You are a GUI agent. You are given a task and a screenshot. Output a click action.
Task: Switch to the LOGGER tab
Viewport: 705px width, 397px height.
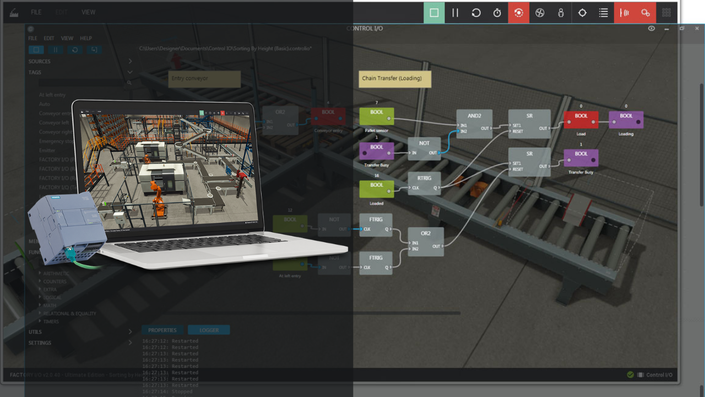point(209,330)
